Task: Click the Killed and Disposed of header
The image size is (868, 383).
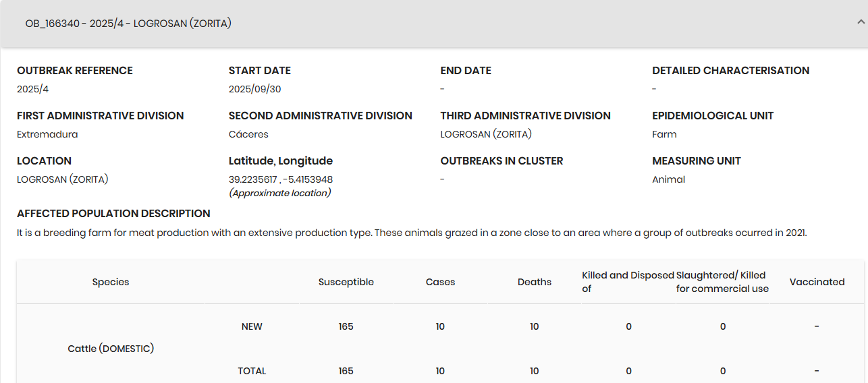Action: 628,282
